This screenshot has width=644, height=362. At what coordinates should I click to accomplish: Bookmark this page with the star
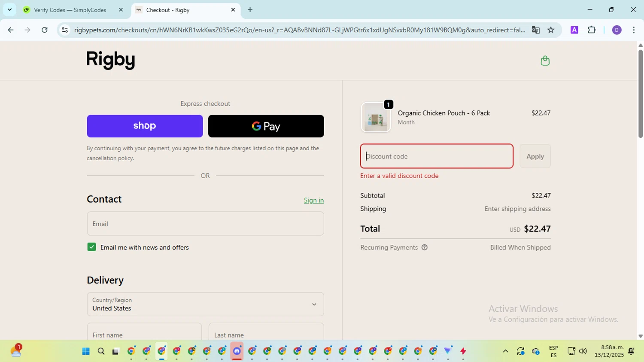pyautogui.click(x=551, y=30)
